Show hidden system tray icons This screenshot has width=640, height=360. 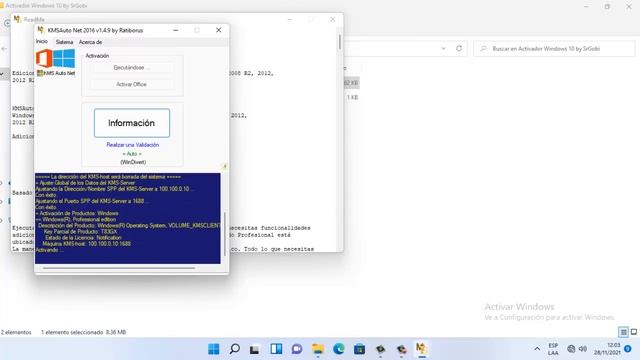click(537, 349)
